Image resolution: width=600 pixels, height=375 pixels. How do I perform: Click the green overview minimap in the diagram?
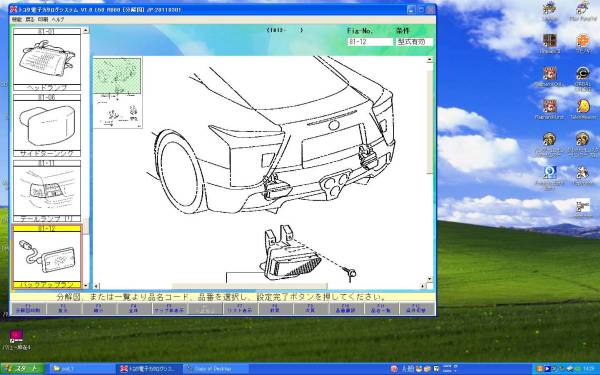click(117, 75)
